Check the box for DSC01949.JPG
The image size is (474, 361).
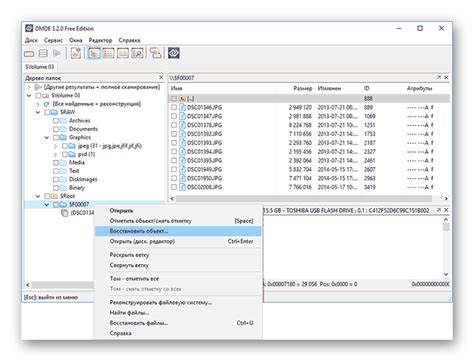[x=174, y=169]
